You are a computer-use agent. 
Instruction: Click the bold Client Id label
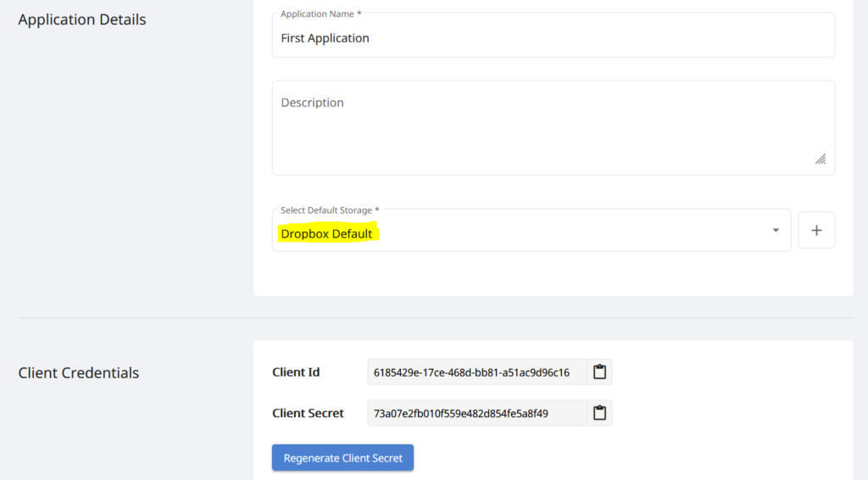(x=296, y=372)
